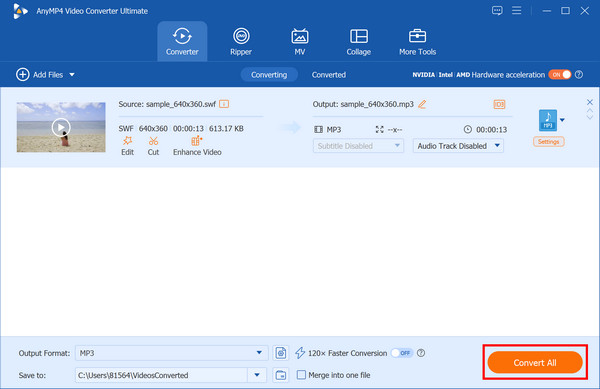Click the Add Files plus icon

coord(23,74)
